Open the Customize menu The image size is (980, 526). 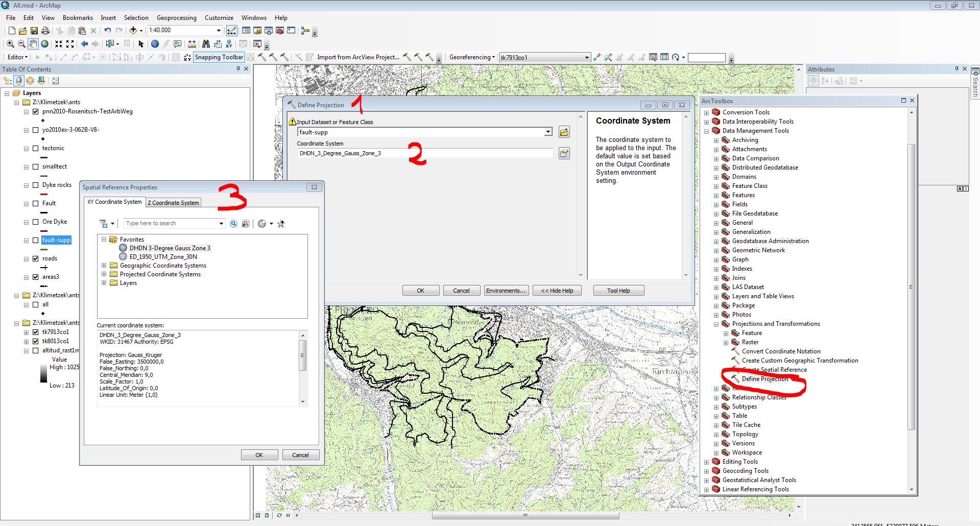219,17
